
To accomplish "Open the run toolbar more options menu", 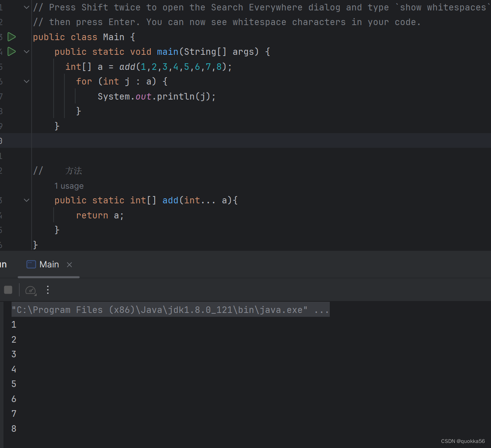I will [48, 290].
